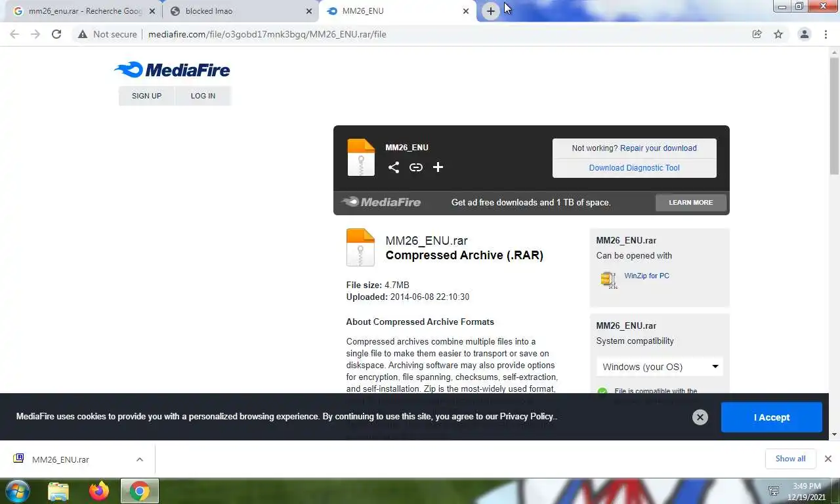Viewport: 840px width, 504px height.
Task: Click the LOG IN button
Action: pyautogui.click(x=203, y=96)
